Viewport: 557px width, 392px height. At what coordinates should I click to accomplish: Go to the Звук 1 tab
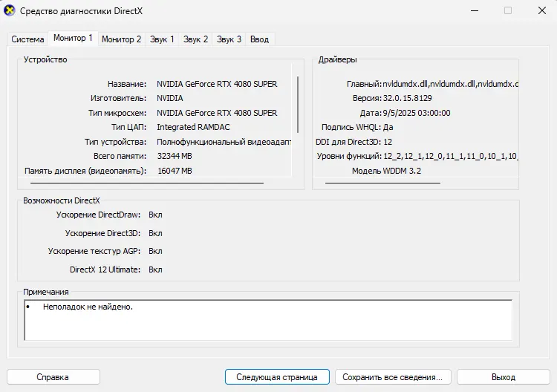point(162,39)
